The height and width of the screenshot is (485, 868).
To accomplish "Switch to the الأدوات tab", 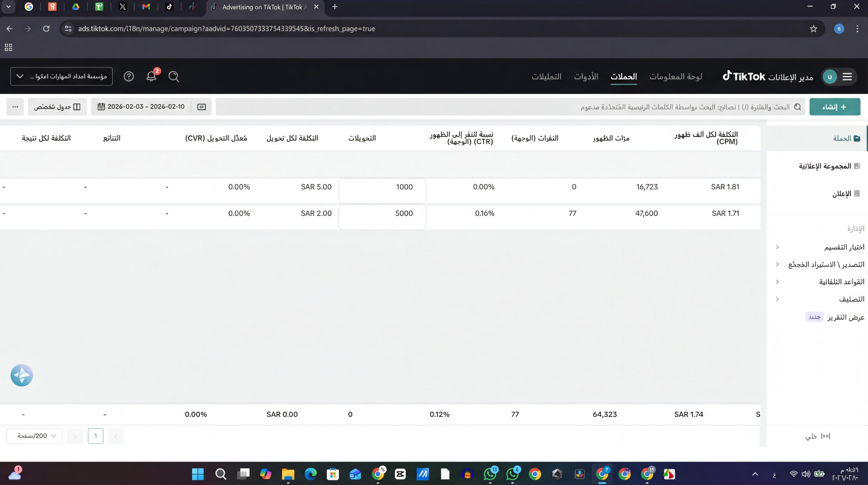I will coord(586,76).
